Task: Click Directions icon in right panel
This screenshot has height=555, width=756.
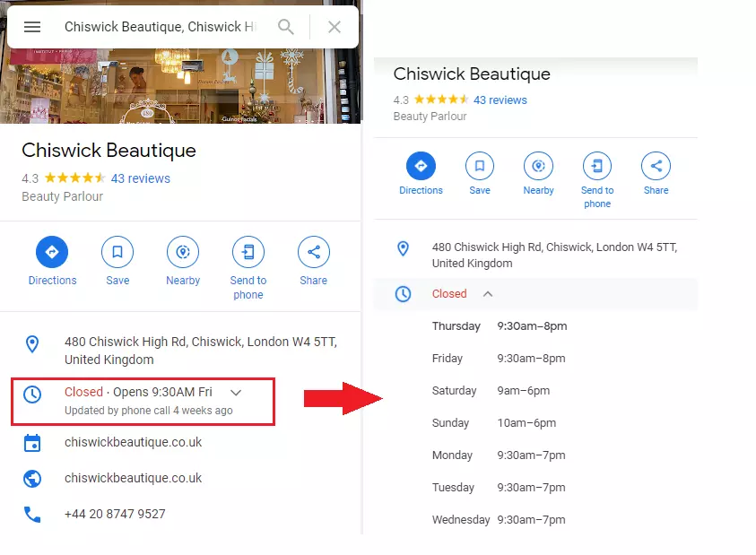Action: [x=421, y=166]
